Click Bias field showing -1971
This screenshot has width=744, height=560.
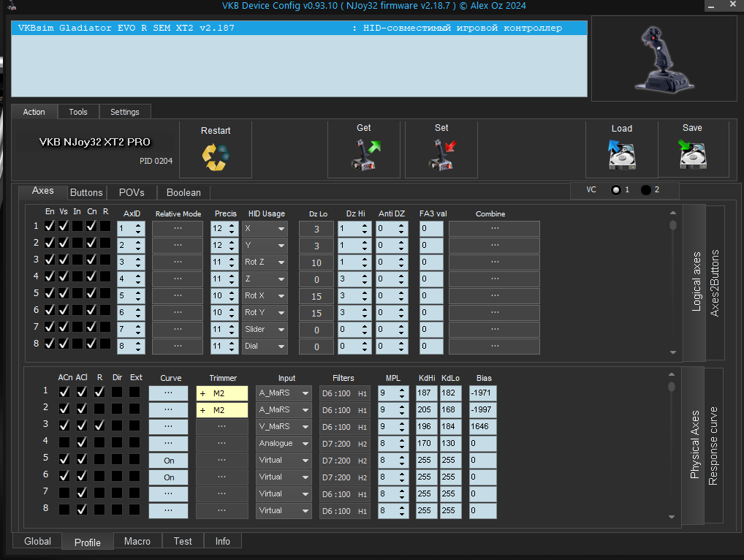pyautogui.click(x=482, y=393)
